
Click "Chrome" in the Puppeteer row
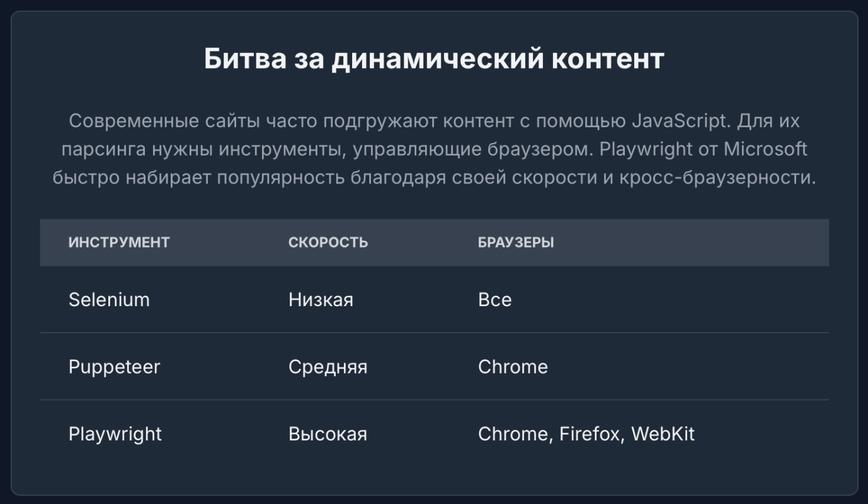(513, 367)
